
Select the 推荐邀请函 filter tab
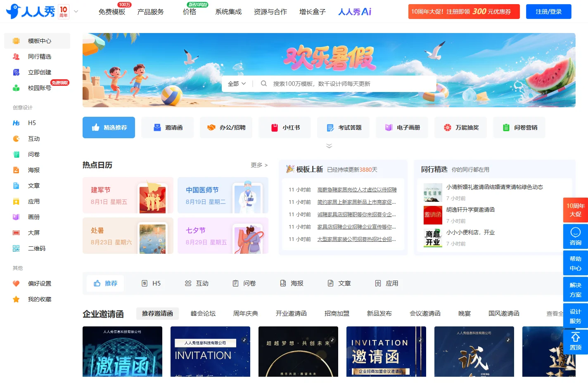tap(157, 314)
